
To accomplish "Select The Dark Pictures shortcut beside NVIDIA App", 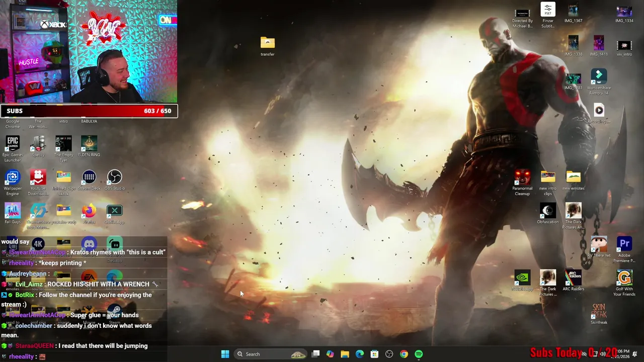I will (x=548, y=283).
